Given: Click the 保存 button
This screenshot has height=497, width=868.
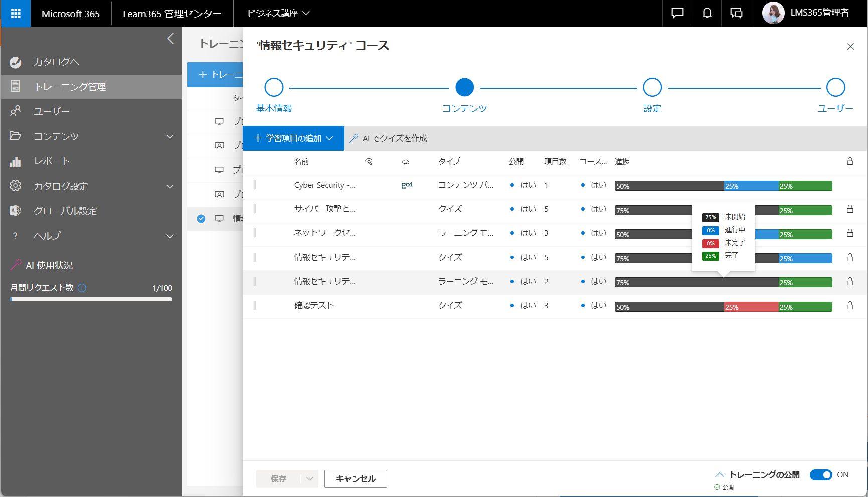Looking at the screenshot, I should (x=278, y=479).
